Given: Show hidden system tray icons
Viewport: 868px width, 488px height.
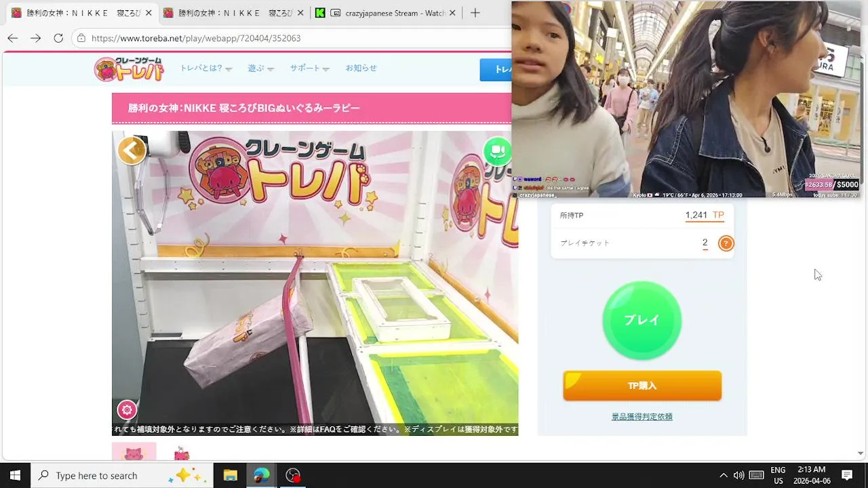Looking at the screenshot, I should pos(723,475).
